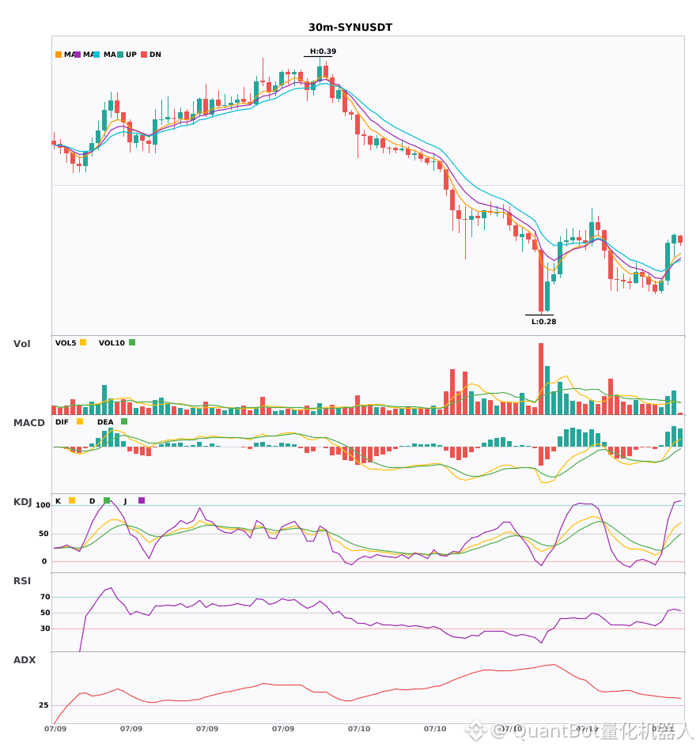The width and height of the screenshot is (700, 751).
Task: Click the KDJ 0 axis value
Action: [x=44, y=561]
